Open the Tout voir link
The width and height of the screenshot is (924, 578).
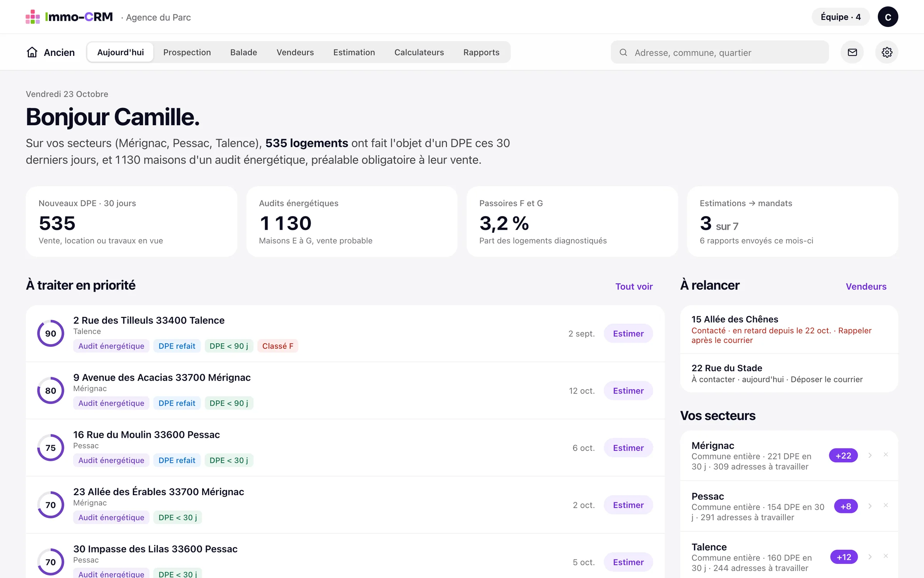pyautogui.click(x=634, y=286)
